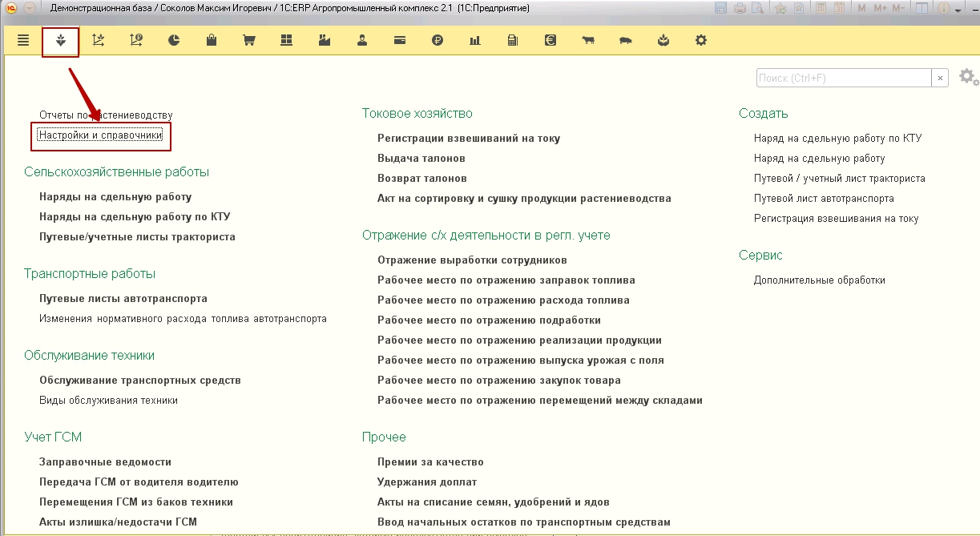Open the factory production section
This screenshot has height=536, width=980.
tap(325, 40)
